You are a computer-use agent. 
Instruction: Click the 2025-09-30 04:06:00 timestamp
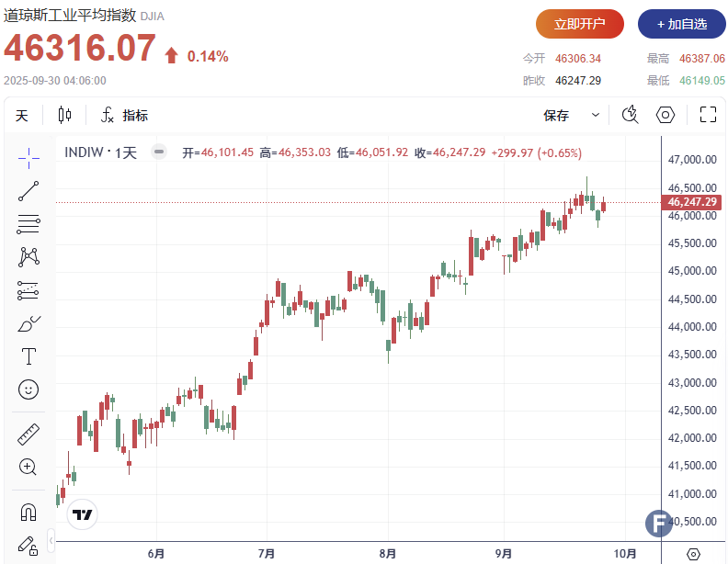[x=55, y=81]
